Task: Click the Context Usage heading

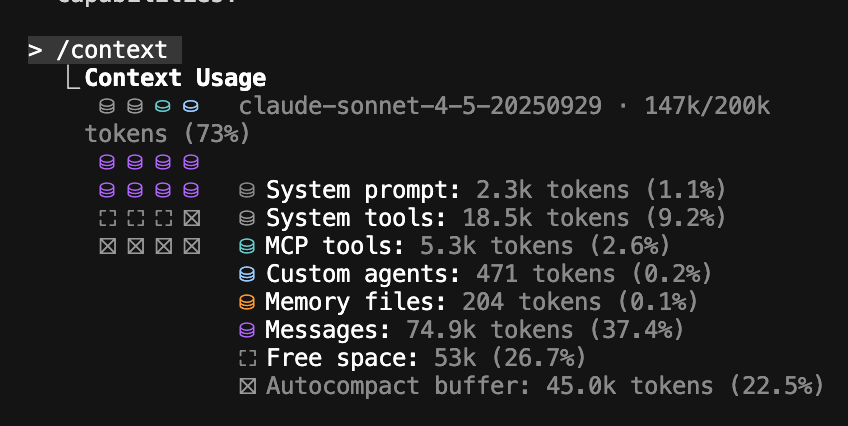Action: [x=175, y=78]
